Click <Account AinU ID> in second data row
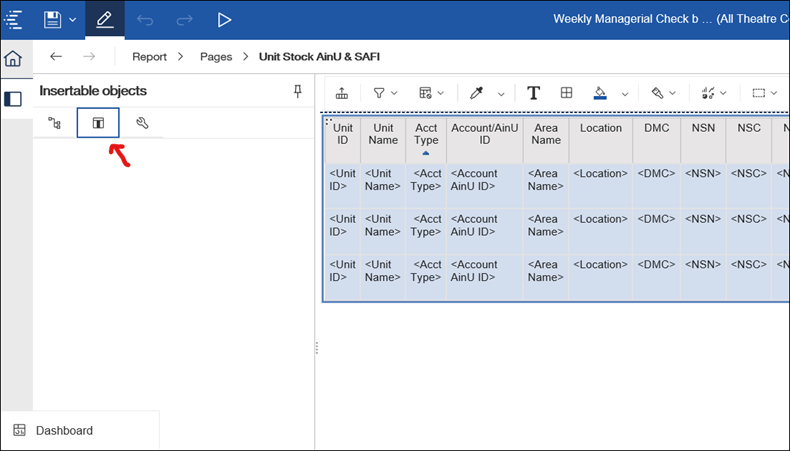 484,231
